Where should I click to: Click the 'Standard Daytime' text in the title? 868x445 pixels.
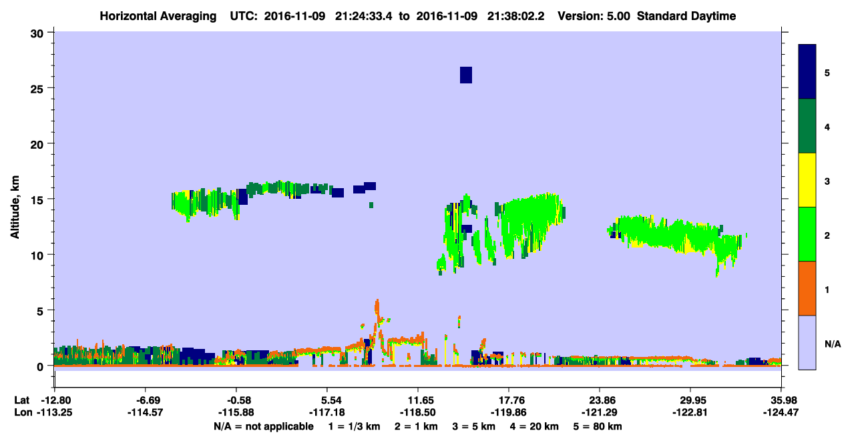click(x=686, y=16)
